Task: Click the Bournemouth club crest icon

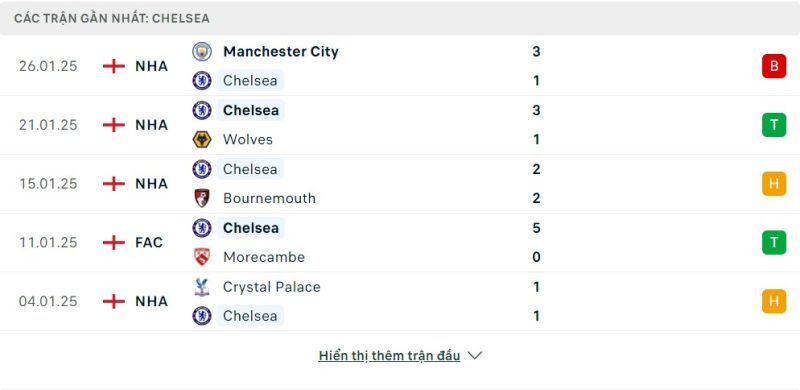Action: click(x=202, y=198)
